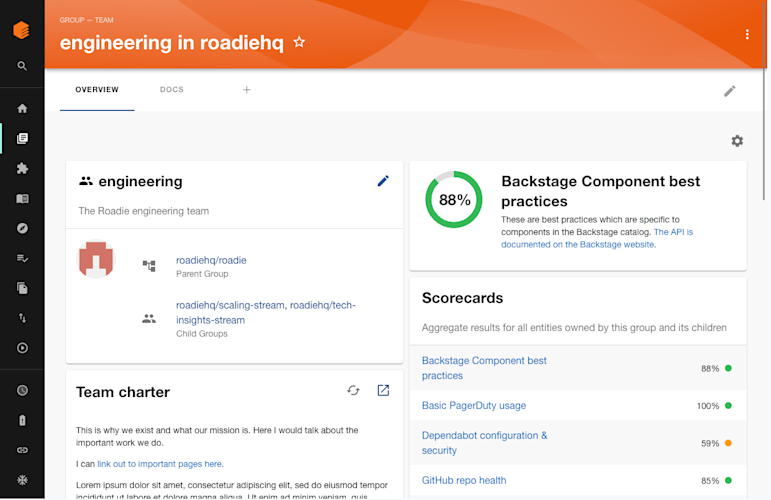Open the Catalog sidebar icon
Screen dimensions: 771x500
(22, 138)
